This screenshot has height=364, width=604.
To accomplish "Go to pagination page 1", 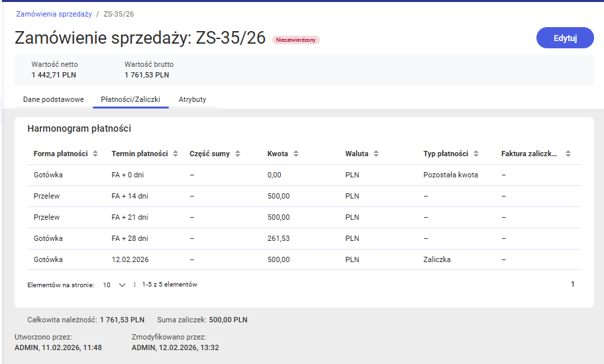I will 572,284.
